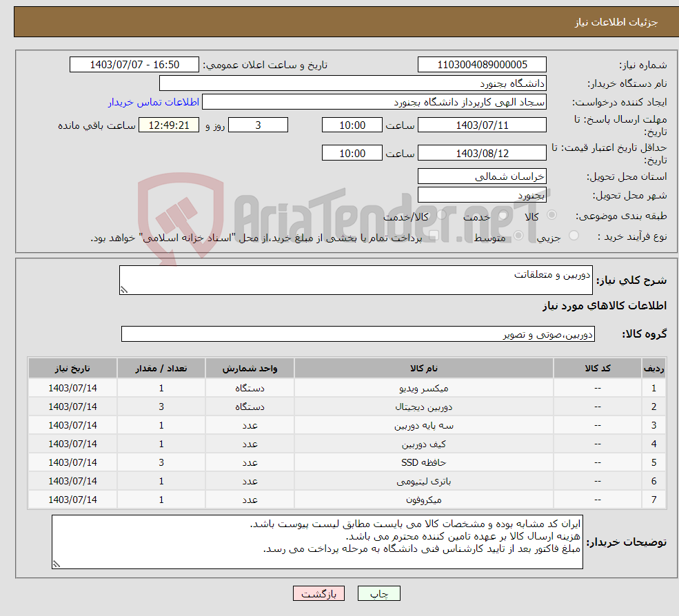Select the کالا/خدمت radio button

[x=441, y=215]
